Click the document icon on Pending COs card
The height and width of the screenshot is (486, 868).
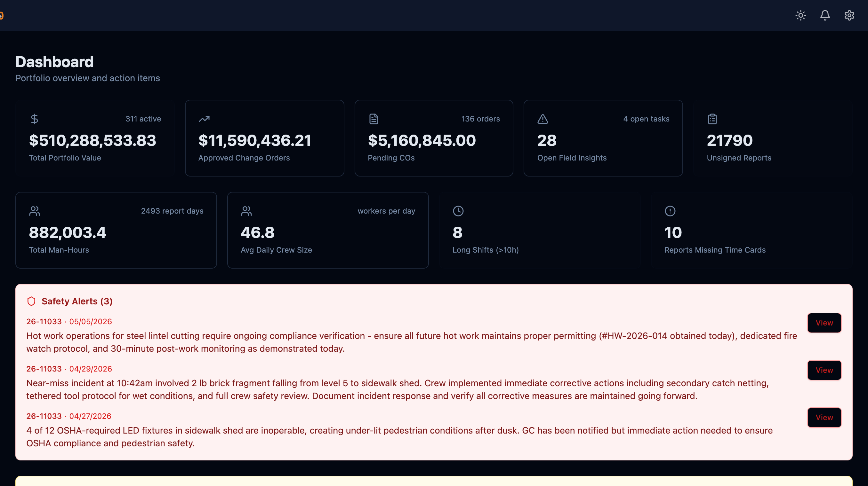pyautogui.click(x=374, y=119)
